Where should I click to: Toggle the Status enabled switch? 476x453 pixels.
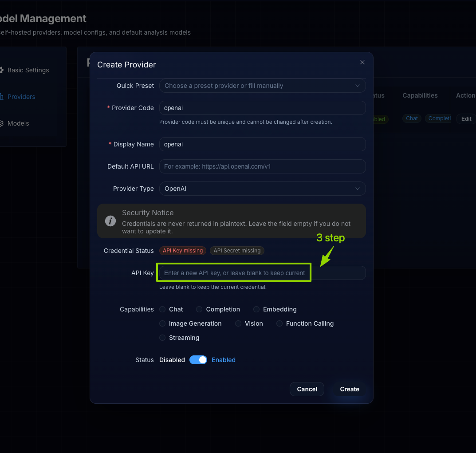coord(198,360)
